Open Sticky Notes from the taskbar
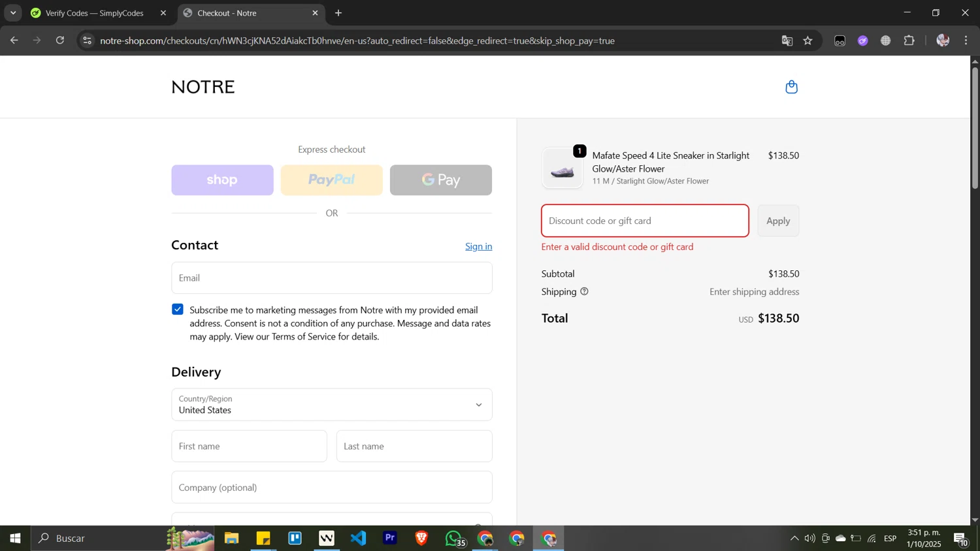Image resolution: width=980 pixels, height=551 pixels. click(263, 539)
